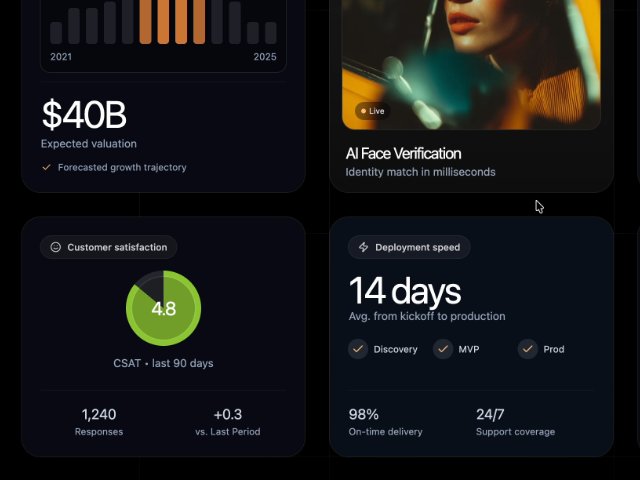Click the Forecasted growth trajectory checkmark
The height and width of the screenshot is (480, 640).
47,168
